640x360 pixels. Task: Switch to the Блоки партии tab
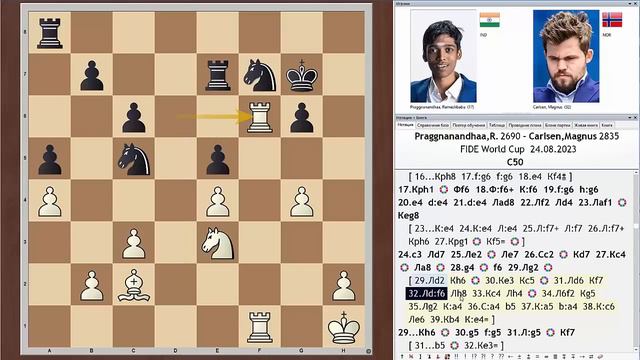click(x=558, y=125)
